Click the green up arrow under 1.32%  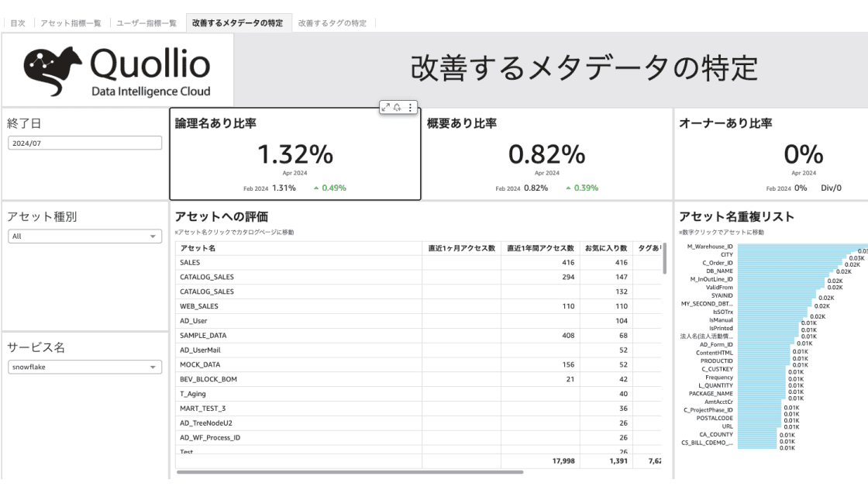[316, 188]
